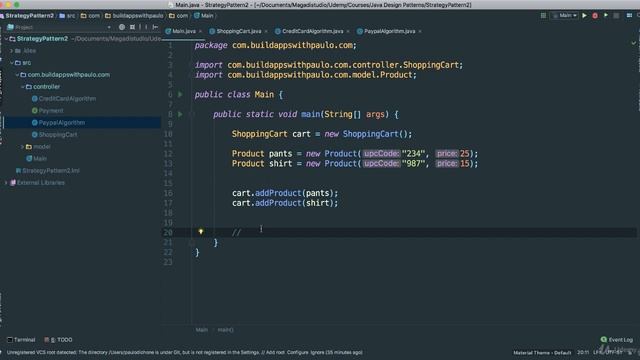This screenshot has width=640, height=360.
Task: Click the green inspection checkmark indicator
Action: [633, 42]
